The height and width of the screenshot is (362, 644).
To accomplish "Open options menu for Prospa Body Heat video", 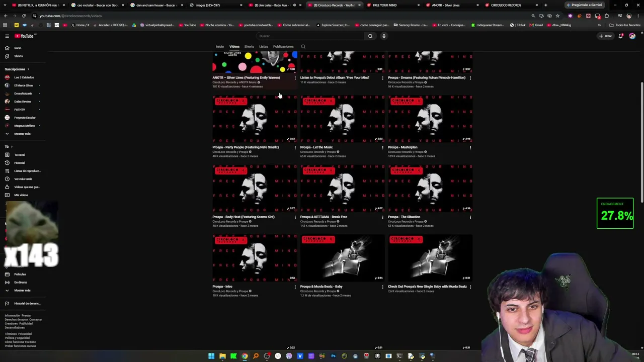I will (x=295, y=217).
